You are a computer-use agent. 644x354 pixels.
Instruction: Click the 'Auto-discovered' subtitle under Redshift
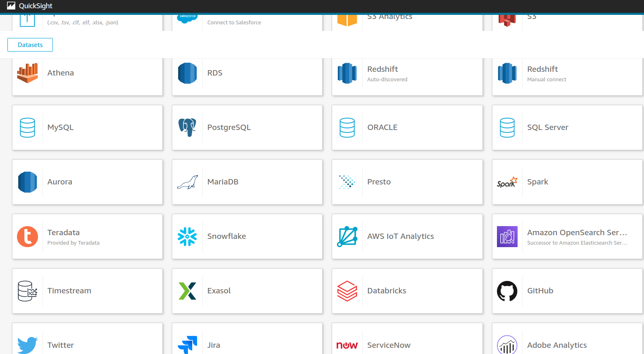[x=387, y=80]
